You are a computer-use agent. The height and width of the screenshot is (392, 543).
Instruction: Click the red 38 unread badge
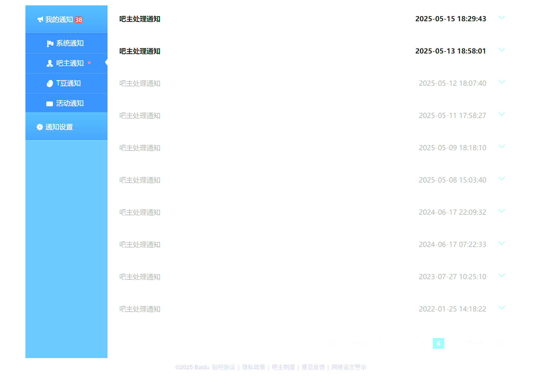79,20
